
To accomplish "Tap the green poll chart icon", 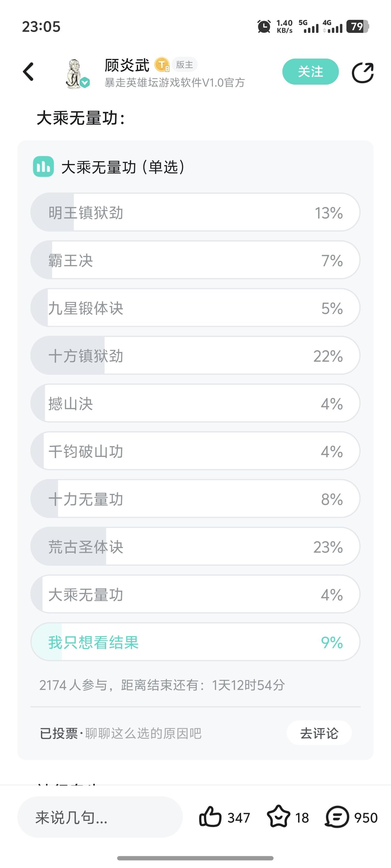I will [x=43, y=166].
